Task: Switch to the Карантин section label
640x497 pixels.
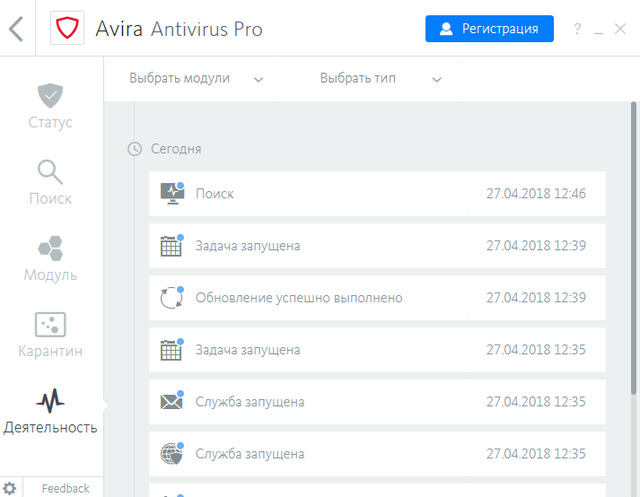Action: pyautogui.click(x=50, y=351)
